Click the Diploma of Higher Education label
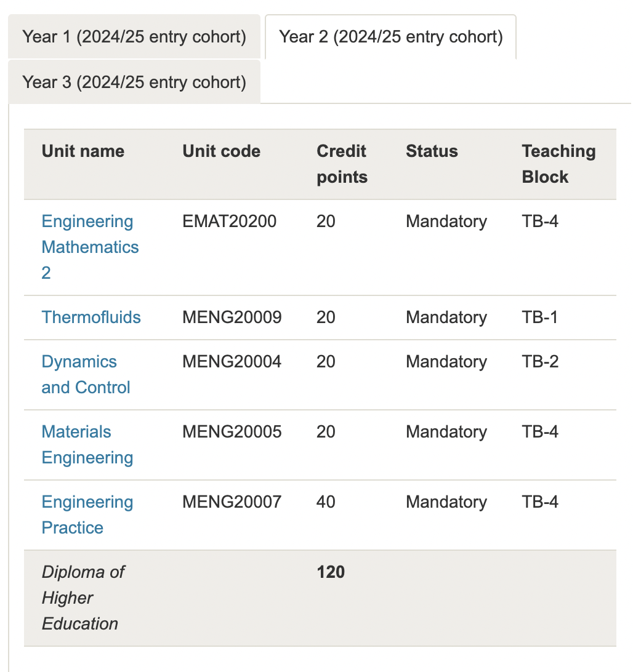 pos(83,598)
